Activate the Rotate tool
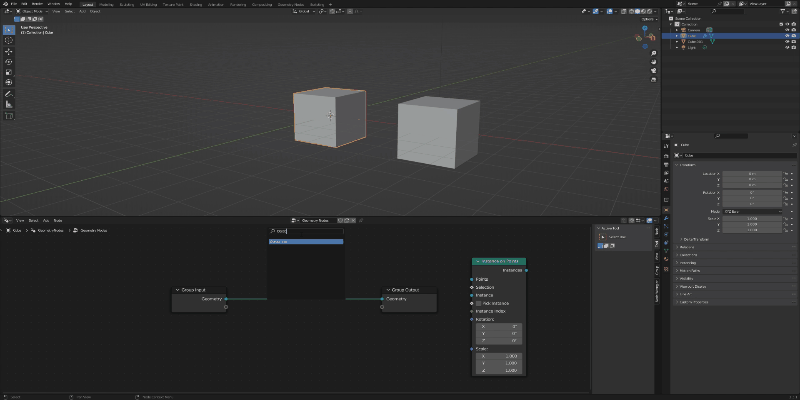The height and width of the screenshot is (400, 800). tap(9, 62)
